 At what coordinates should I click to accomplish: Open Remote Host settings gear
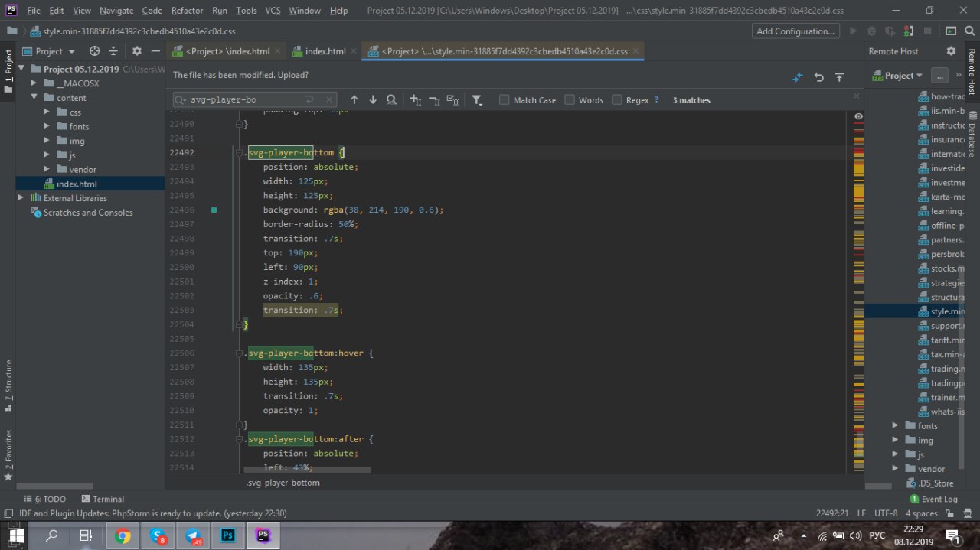click(951, 51)
